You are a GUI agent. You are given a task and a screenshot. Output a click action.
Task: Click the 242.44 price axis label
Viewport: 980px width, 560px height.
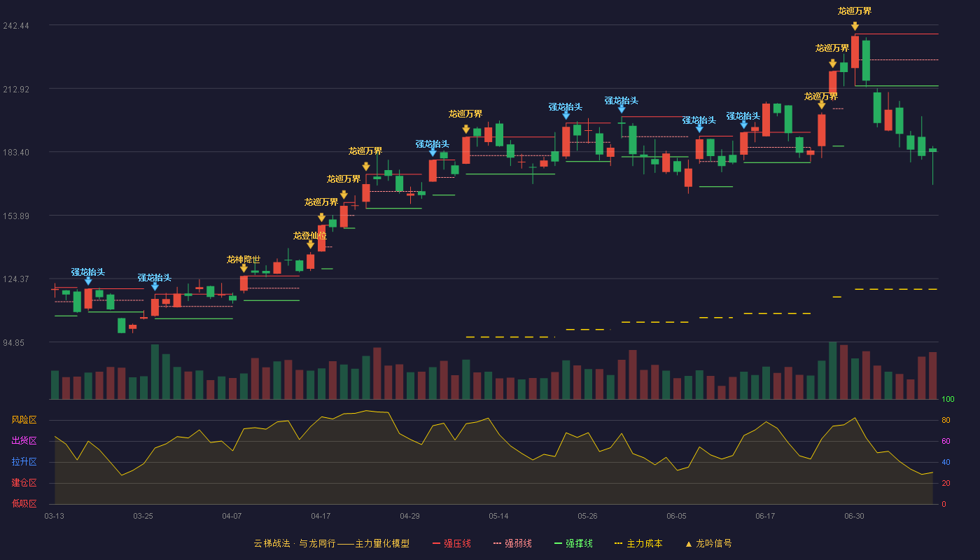pos(16,25)
